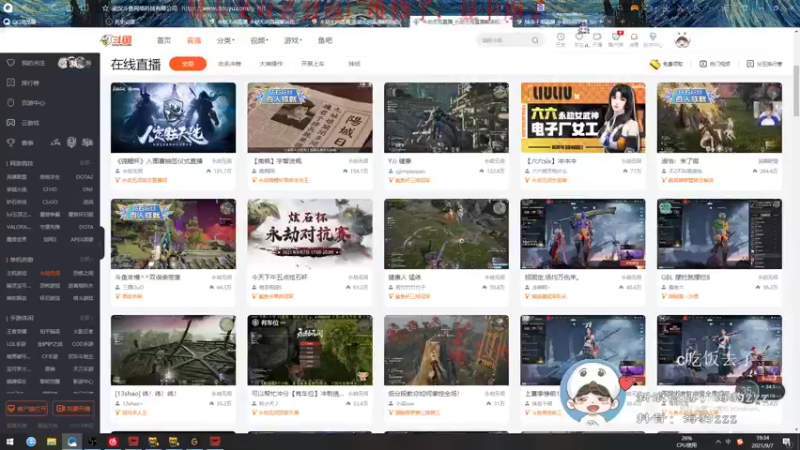
Task: Open File Explorer from taskbar
Action: (x=52, y=441)
